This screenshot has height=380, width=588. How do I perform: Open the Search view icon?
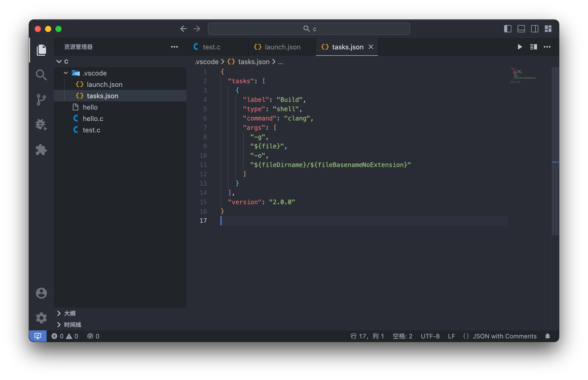pyautogui.click(x=41, y=75)
